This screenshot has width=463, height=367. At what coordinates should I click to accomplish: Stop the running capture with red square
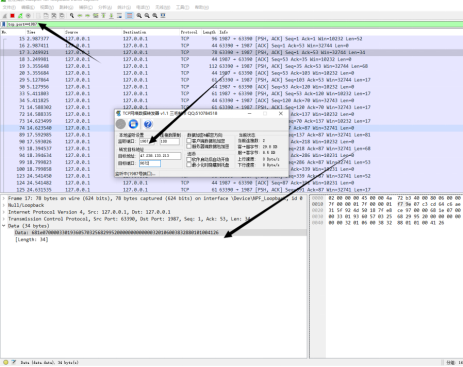click(12, 16)
